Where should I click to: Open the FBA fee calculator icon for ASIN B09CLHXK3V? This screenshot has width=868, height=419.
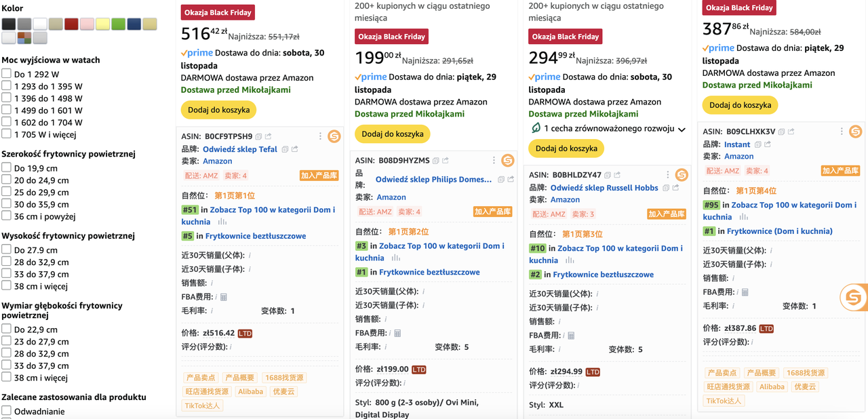[745, 292]
